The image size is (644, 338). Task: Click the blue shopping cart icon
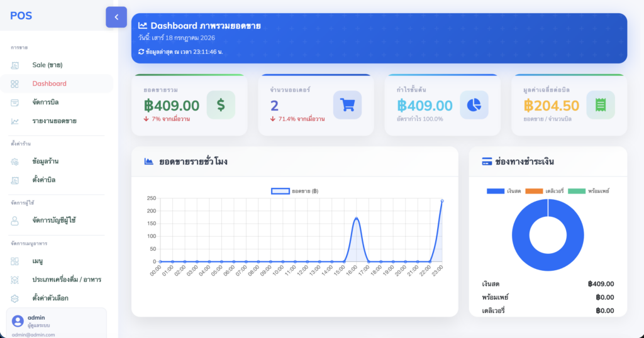coord(347,105)
